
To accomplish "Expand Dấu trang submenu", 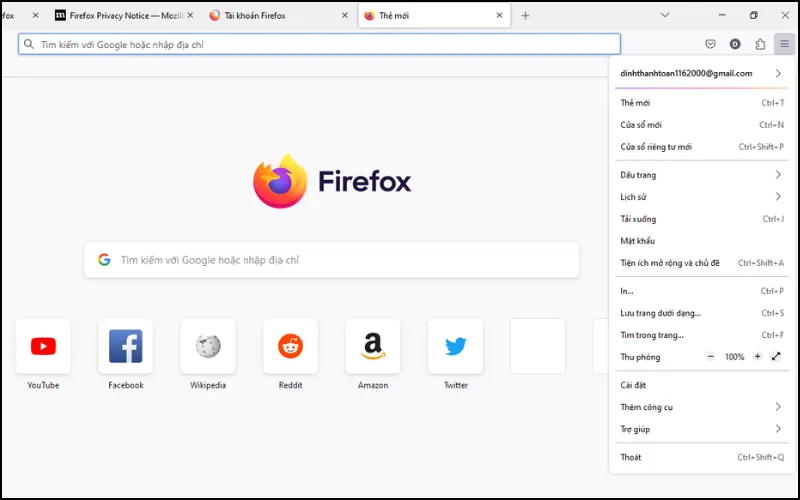I will [702, 175].
